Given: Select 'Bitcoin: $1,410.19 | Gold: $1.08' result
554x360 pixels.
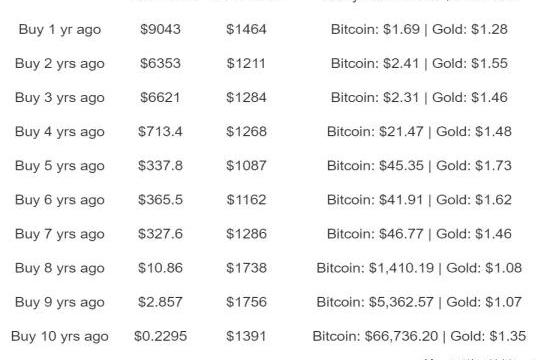Looking at the screenshot, I should [419, 268].
